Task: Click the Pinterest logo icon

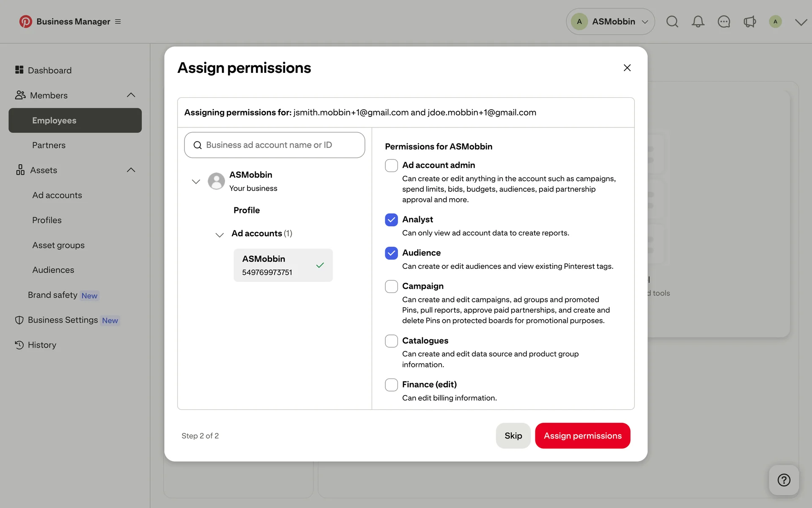Action: pos(25,22)
